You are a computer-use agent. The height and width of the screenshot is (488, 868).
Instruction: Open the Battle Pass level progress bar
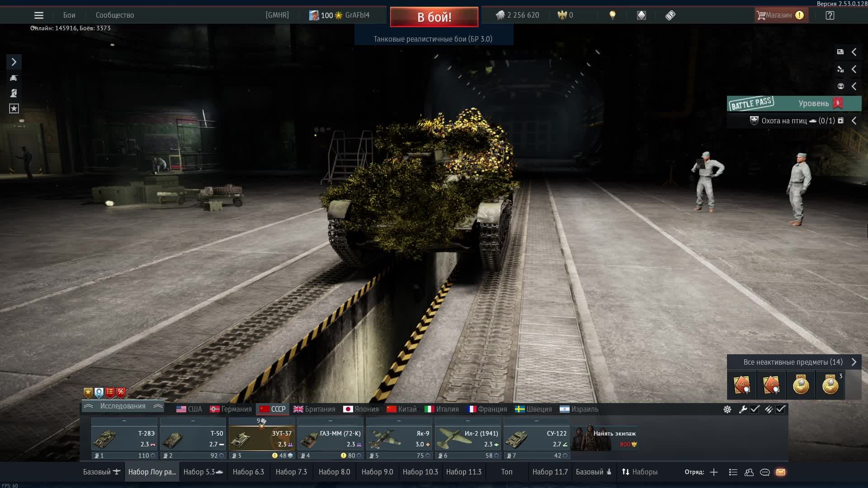[794, 103]
